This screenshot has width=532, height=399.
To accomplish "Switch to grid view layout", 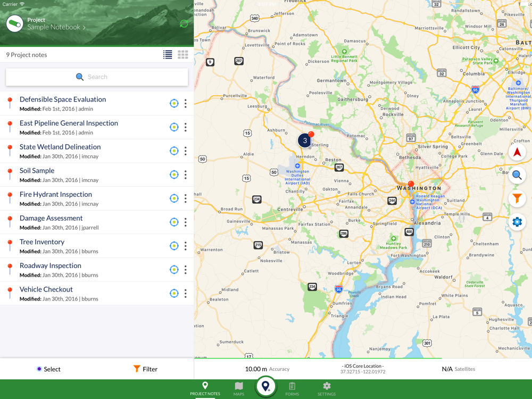I will [x=183, y=55].
